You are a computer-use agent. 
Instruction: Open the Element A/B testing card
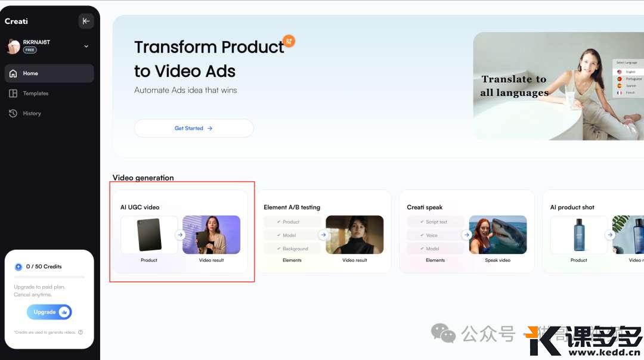click(324, 231)
